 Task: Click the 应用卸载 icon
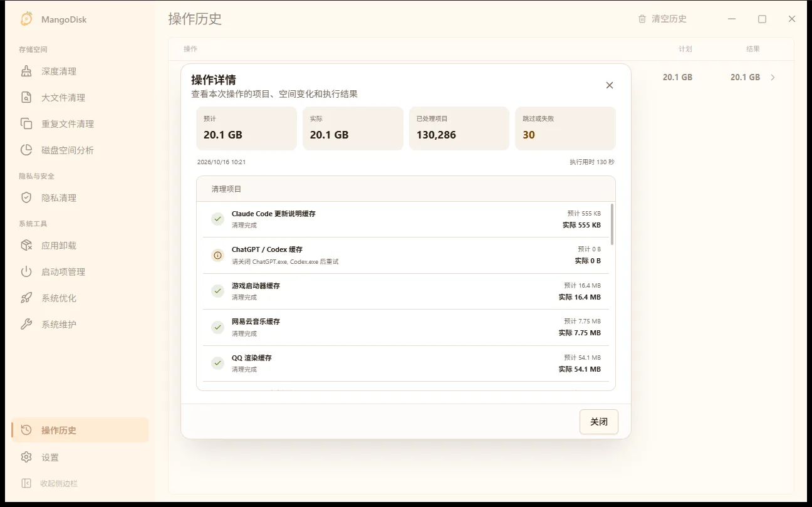(x=26, y=246)
